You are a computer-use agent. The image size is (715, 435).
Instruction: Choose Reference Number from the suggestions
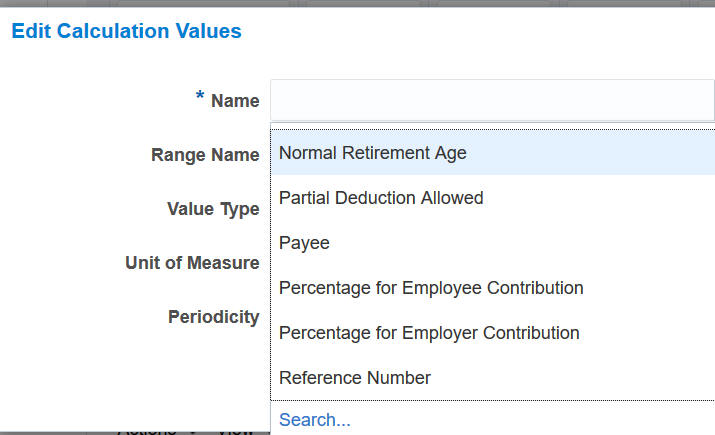(355, 378)
